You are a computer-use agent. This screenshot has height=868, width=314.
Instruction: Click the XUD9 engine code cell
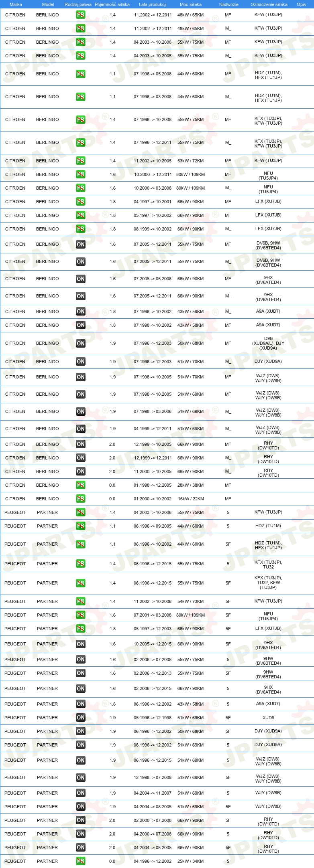pos(268,718)
